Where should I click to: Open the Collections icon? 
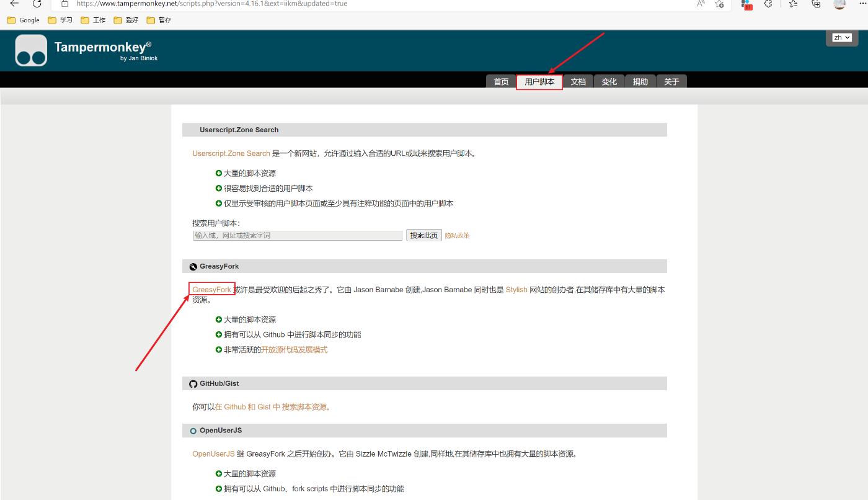[816, 4]
